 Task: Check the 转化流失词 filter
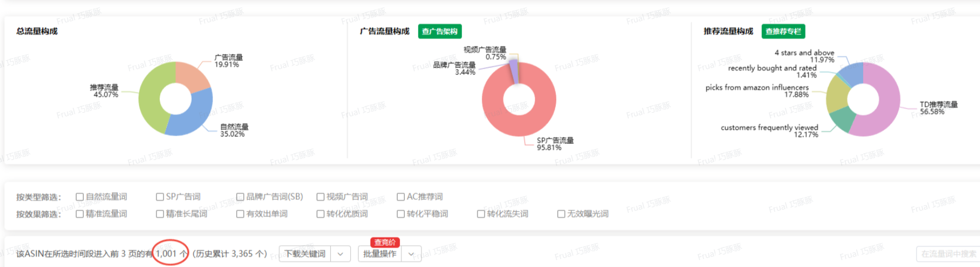(x=481, y=214)
